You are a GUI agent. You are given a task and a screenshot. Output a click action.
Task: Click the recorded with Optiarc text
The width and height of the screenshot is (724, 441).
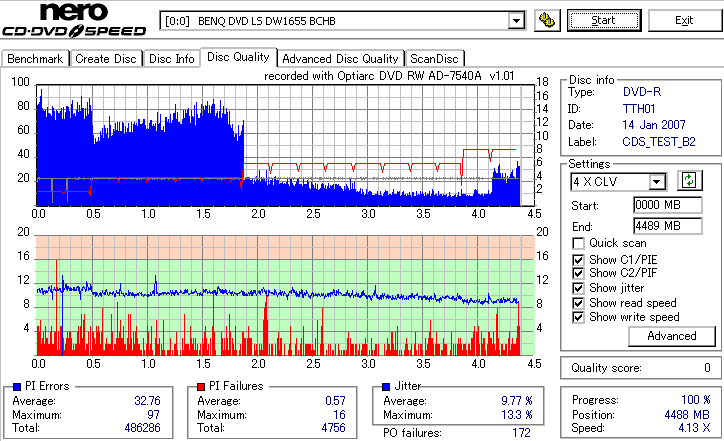(x=389, y=76)
